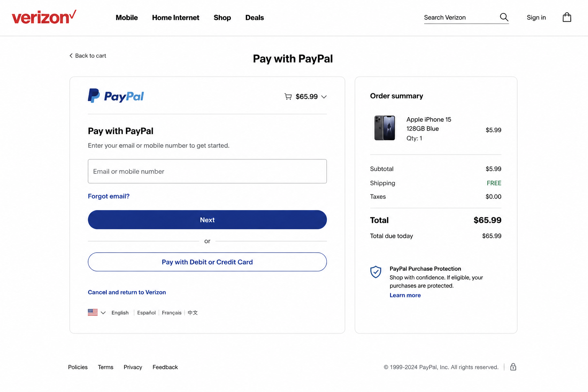Click the small cart icon beside $65.99
This screenshot has height=392, width=588.
tap(288, 96)
